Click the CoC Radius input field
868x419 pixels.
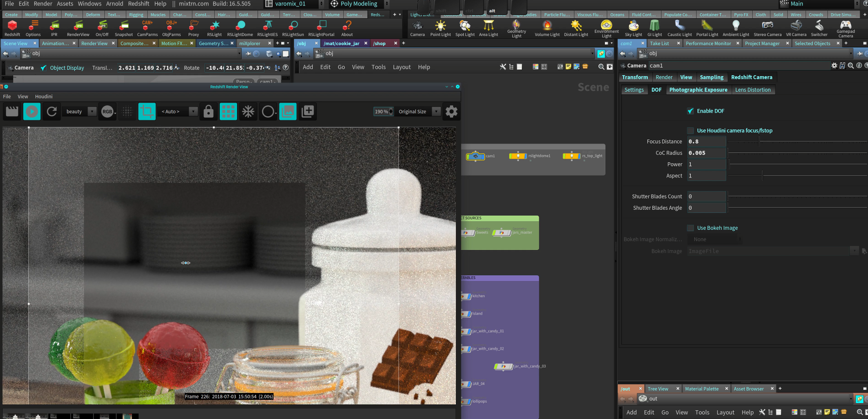(706, 153)
